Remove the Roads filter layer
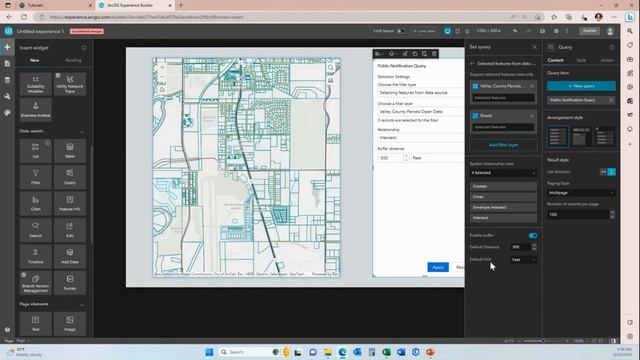 (532, 116)
